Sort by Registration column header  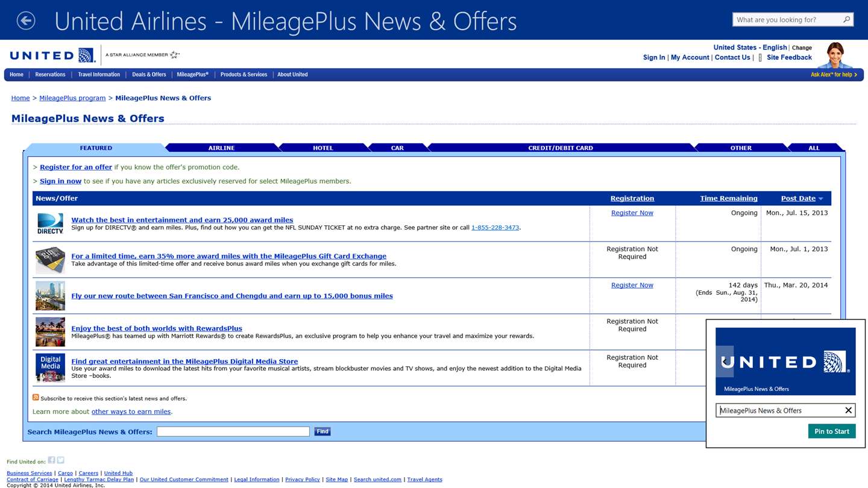point(632,198)
